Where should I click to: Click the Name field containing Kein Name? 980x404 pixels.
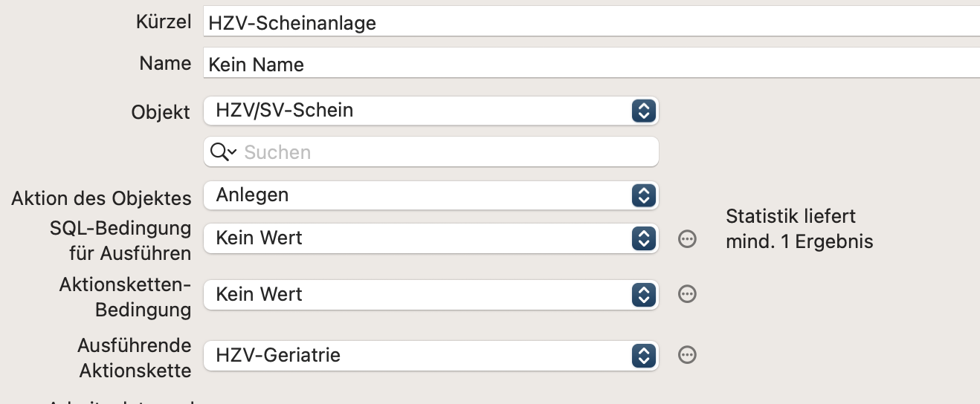point(592,64)
